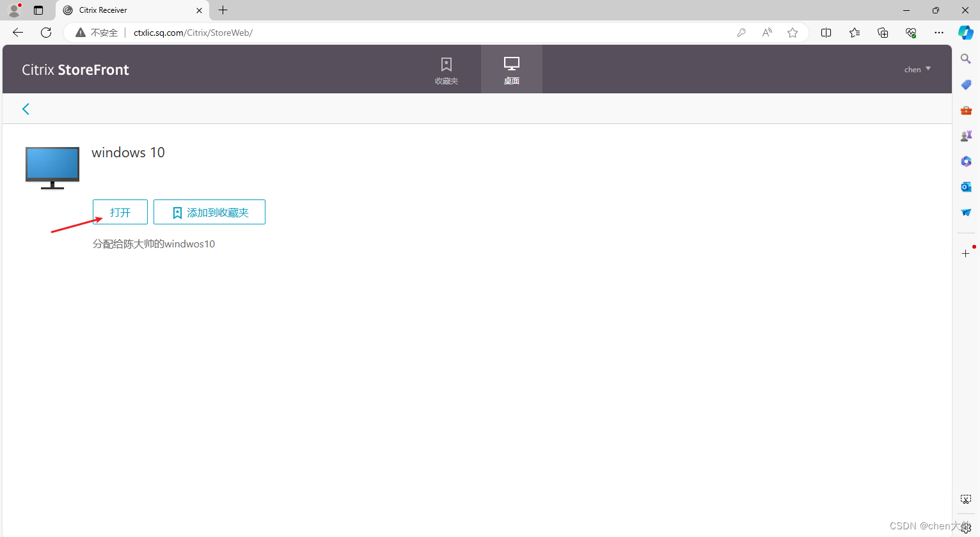
Task: Open sidebar games chess icon
Action: pyautogui.click(x=966, y=136)
